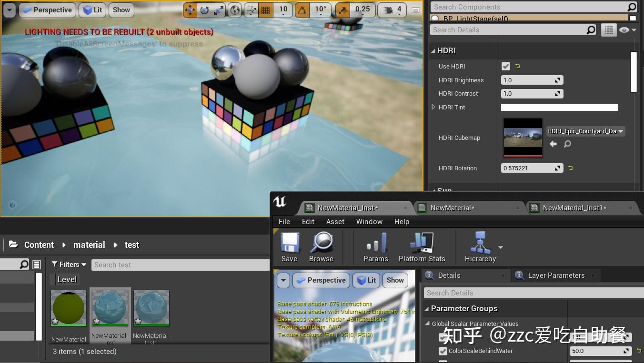The image size is (644, 363).
Task: Open material preview viewport options arrow
Action: [x=283, y=280]
